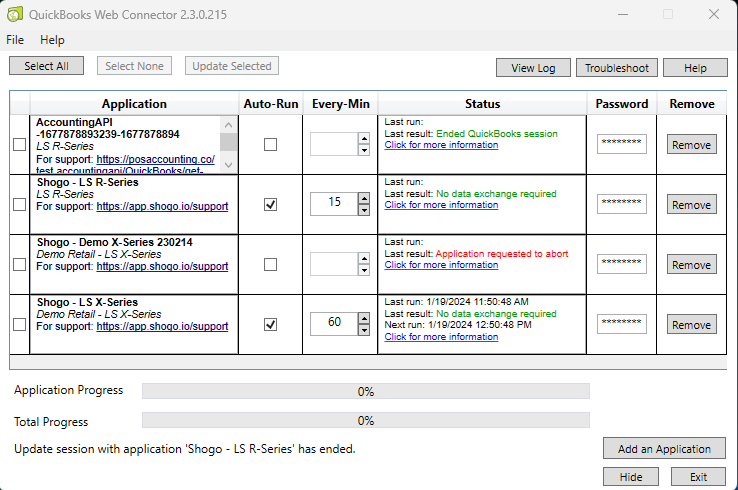
Task: Remove the Shogo - Demo X-Series 230214 application
Action: (x=691, y=265)
